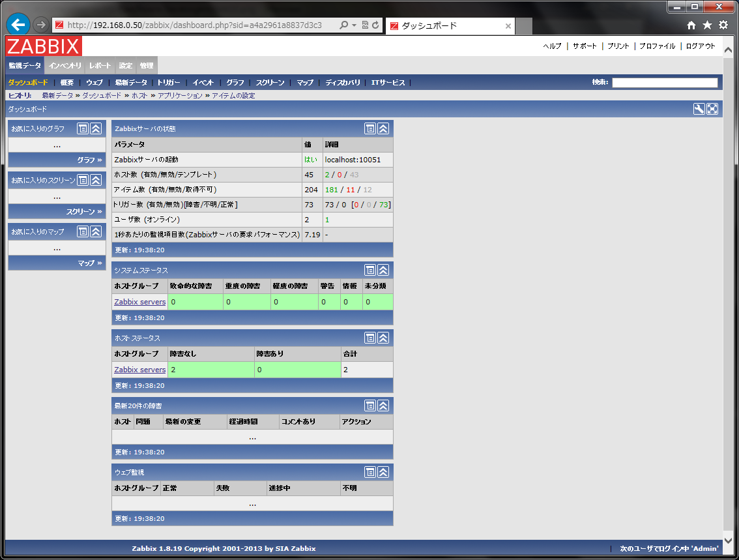
Task: Toggle fullscreen mode icon in dashboard header
Action: pyautogui.click(x=712, y=109)
